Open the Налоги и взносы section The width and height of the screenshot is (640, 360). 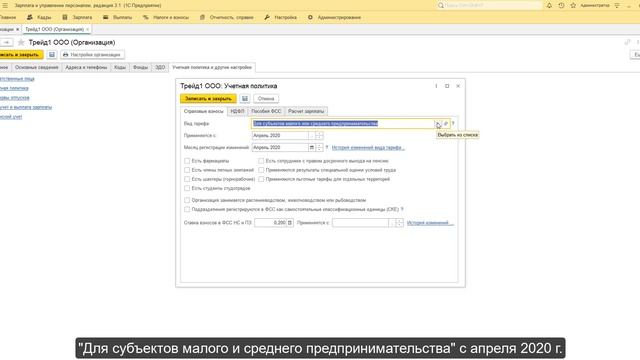pyautogui.click(x=166, y=18)
